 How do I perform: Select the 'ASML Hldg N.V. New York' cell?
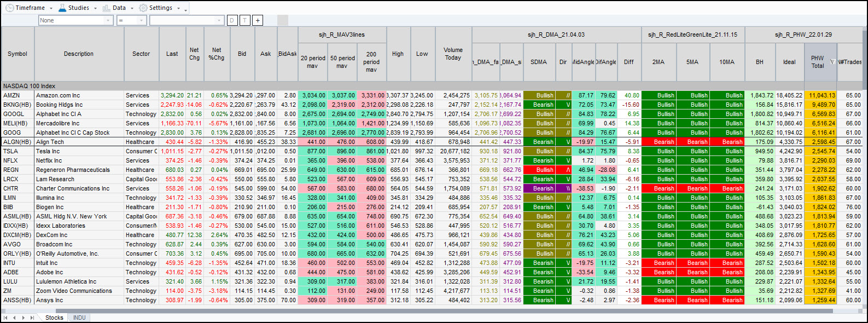[x=79, y=216]
